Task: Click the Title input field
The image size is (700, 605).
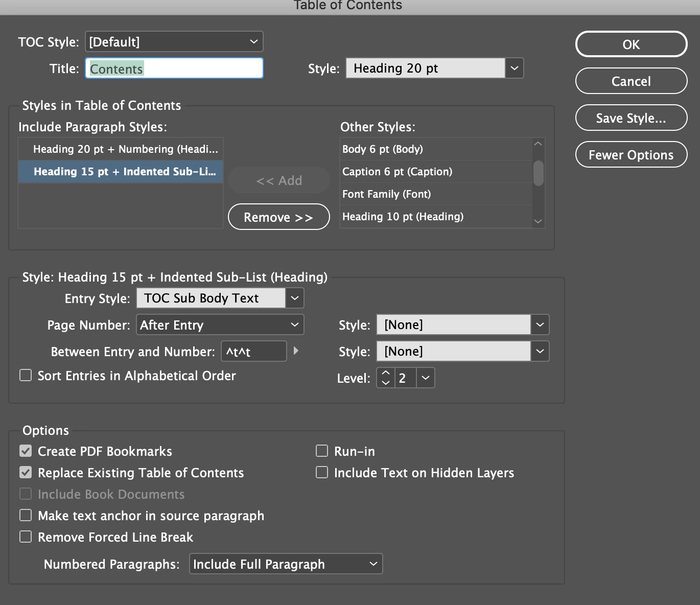Action: 174,68
